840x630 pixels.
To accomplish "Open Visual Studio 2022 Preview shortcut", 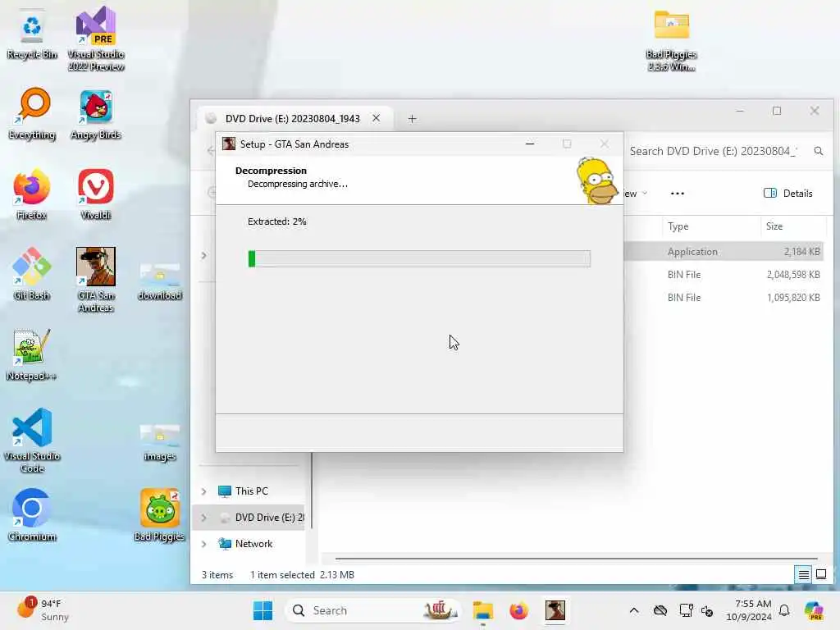I will 96,39.
